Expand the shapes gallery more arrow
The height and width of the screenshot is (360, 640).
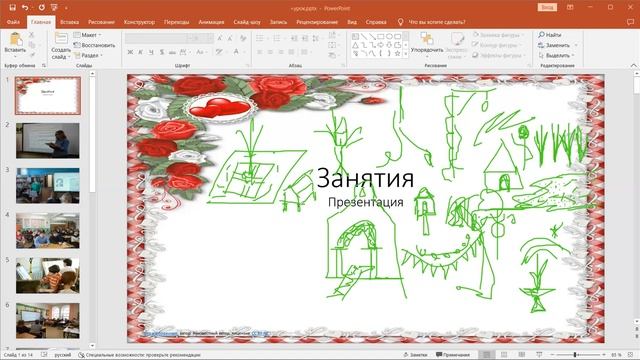(x=405, y=54)
